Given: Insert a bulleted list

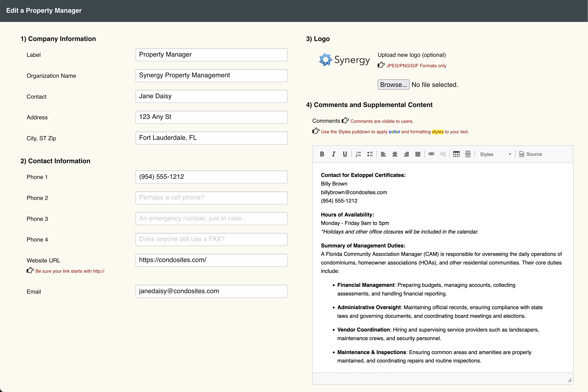Looking at the screenshot, I should click(x=370, y=154).
